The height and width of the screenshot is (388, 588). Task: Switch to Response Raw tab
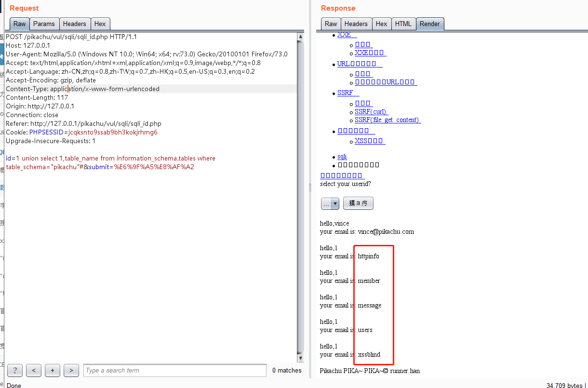tap(331, 24)
